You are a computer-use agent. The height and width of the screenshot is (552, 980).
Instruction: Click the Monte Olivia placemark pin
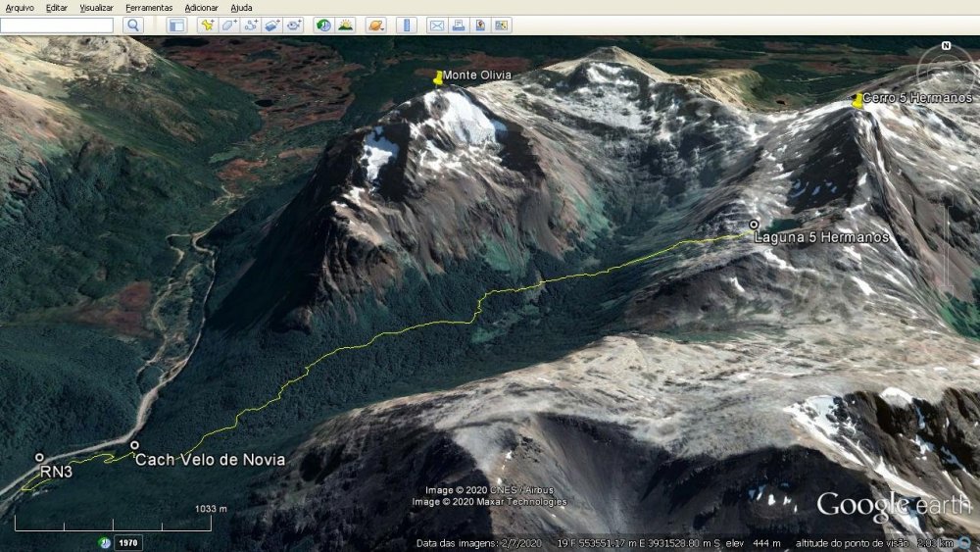click(x=437, y=78)
